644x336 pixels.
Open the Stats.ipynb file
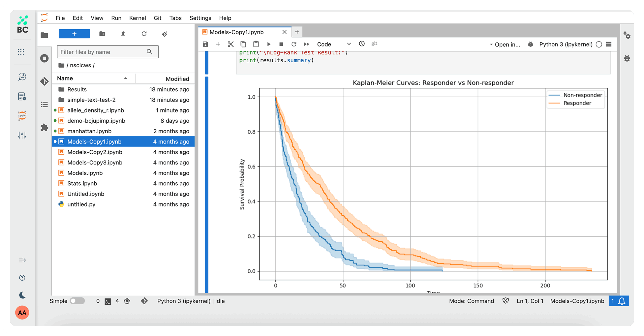click(82, 183)
